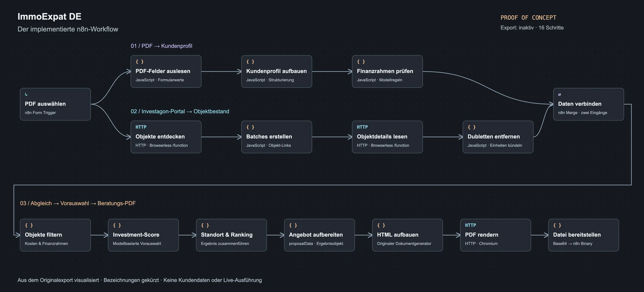Click the braces icon on Standort & Ranking node
The height and width of the screenshot is (292, 644).
205,226
